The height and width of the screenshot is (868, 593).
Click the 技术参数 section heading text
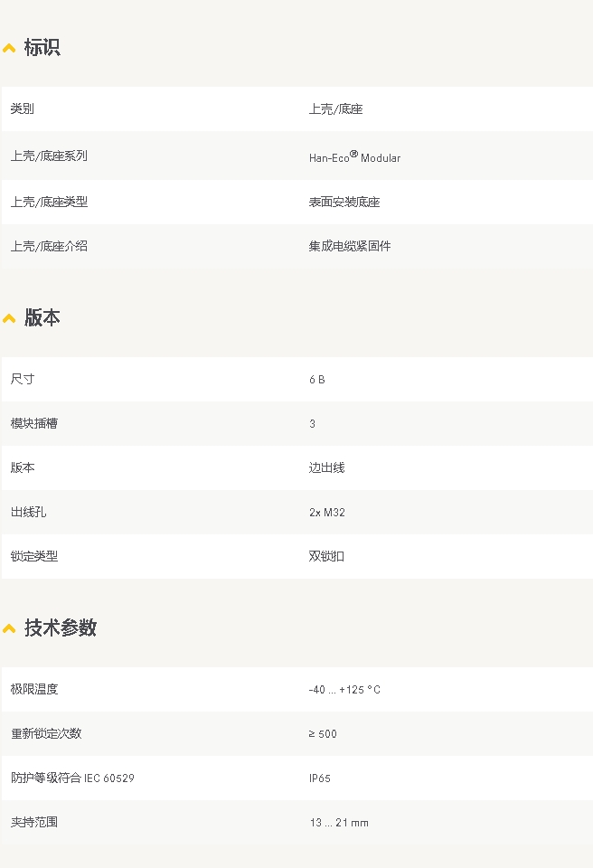pyautogui.click(x=60, y=628)
